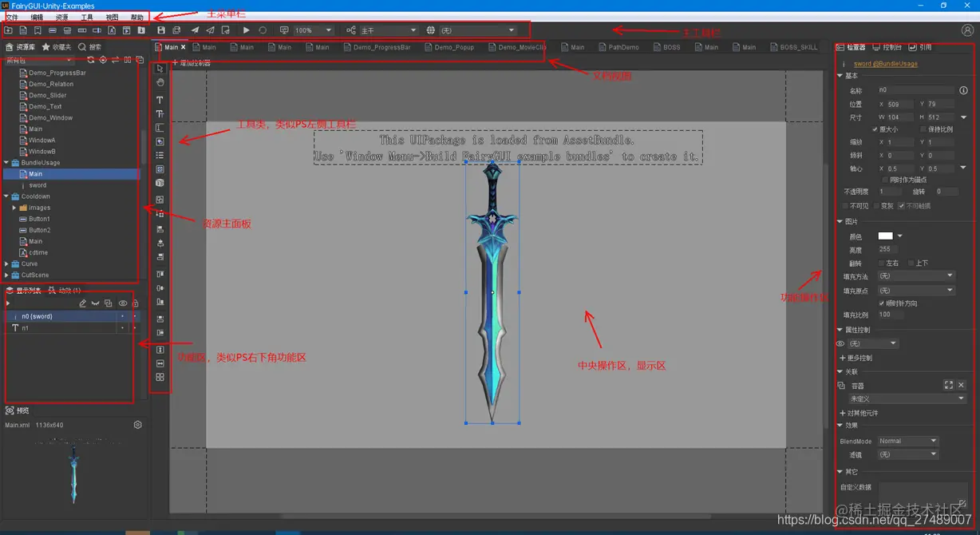Image resolution: width=980 pixels, height=535 pixels.
Task: Select Demo_Slider in resource tree
Action: 48,95
